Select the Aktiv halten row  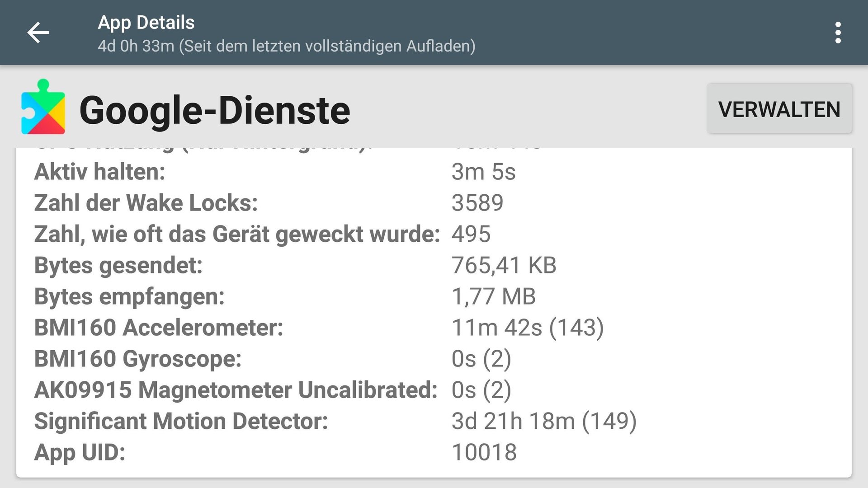click(x=434, y=172)
